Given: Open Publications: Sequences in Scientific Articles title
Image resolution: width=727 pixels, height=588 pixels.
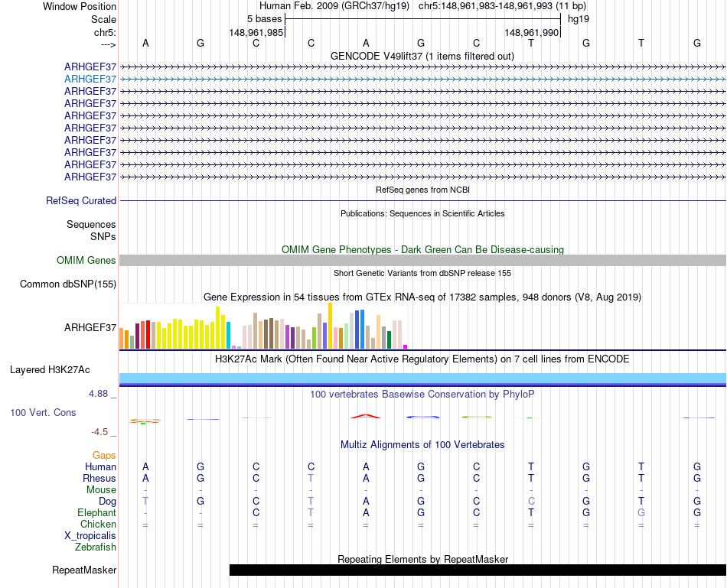Looking at the screenshot, I should pyautogui.click(x=422, y=213).
